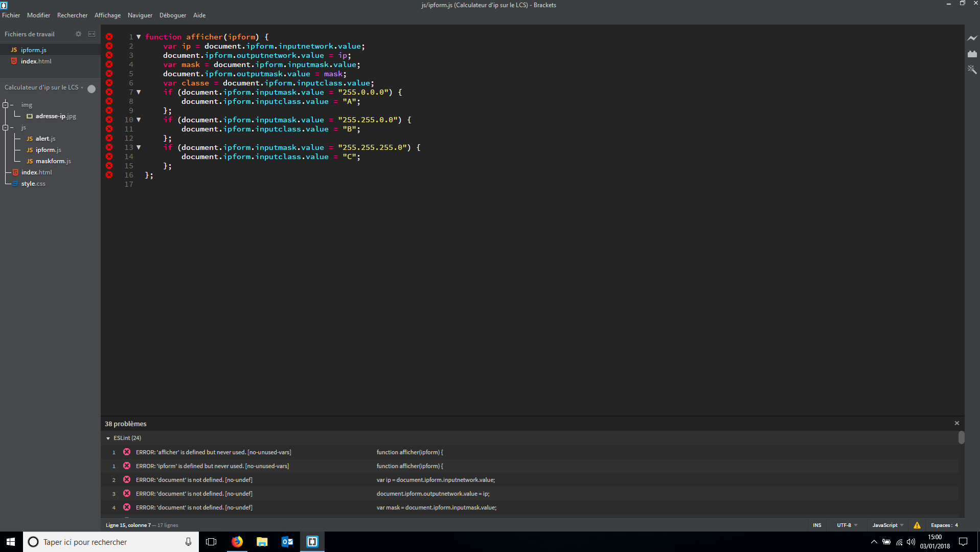Open working files settings gear
The height and width of the screenshot is (552, 980).
[x=78, y=34]
